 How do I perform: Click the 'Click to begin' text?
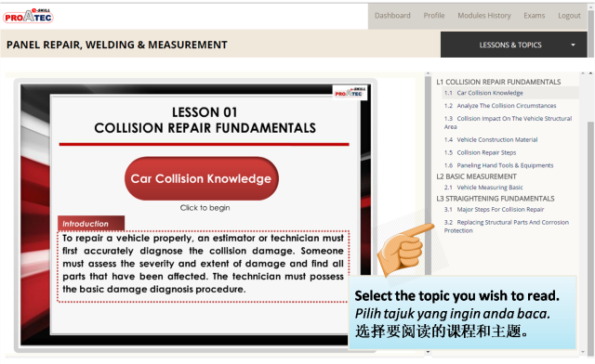[x=205, y=208]
